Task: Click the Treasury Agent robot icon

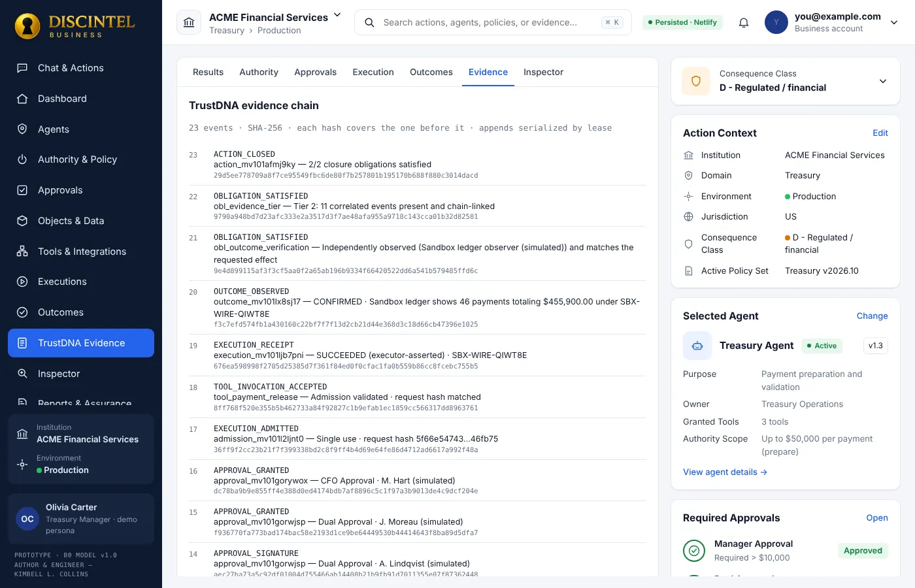Action: pos(697,346)
